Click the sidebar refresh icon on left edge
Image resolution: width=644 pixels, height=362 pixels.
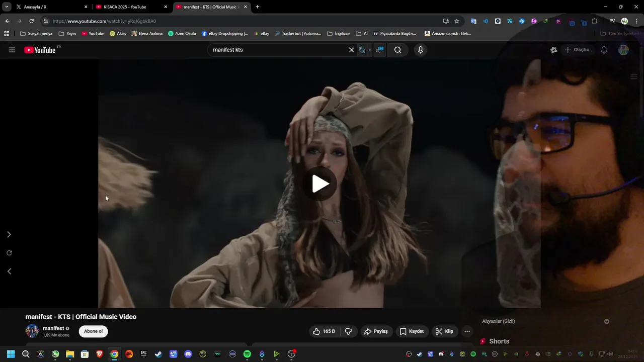tap(9, 253)
